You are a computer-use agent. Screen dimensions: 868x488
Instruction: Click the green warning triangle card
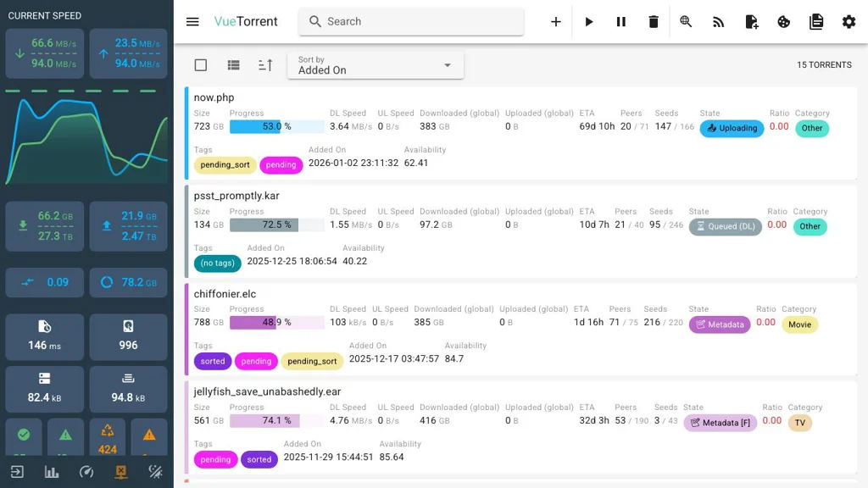65,438
